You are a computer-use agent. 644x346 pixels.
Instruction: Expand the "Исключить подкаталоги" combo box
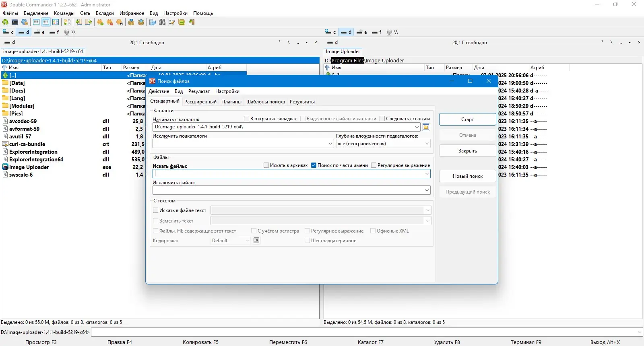(x=330, y=144)
